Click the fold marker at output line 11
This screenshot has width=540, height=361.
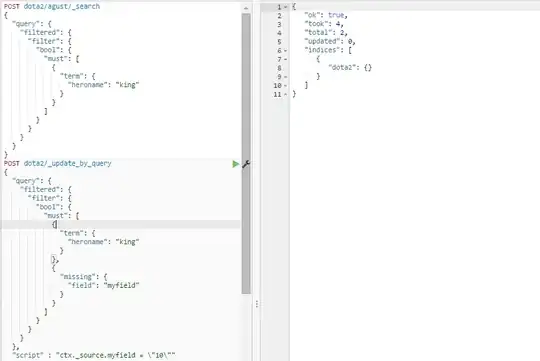pyautogui.click(x=285, y=94)
